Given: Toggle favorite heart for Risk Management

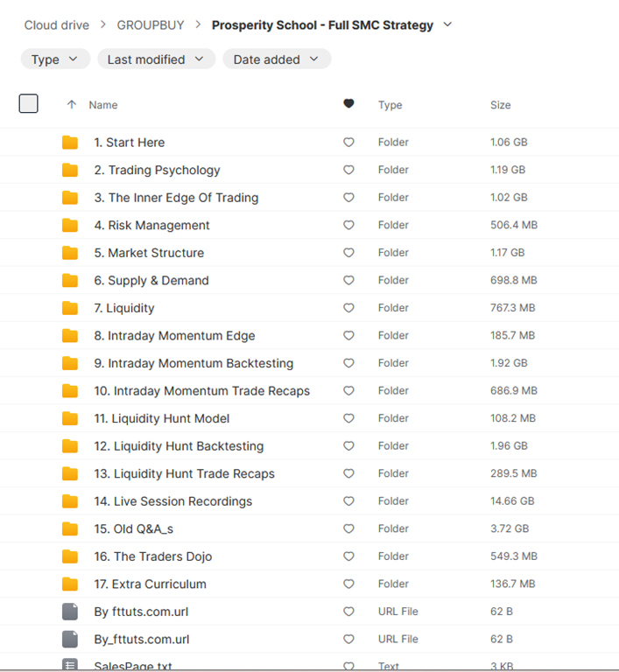Looking at the screenshot, I should [x=348, y=226].
